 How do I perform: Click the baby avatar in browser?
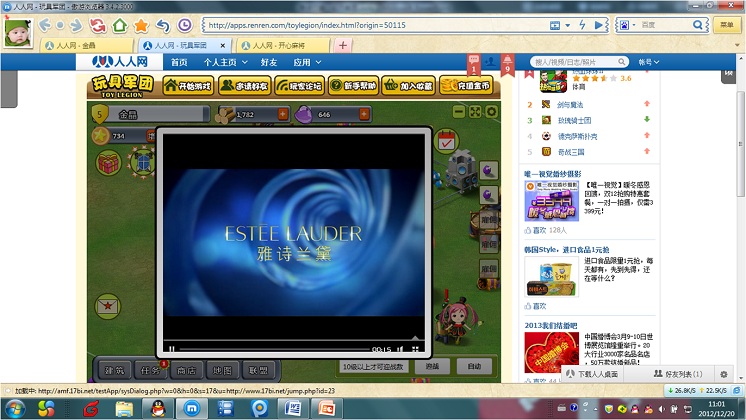coord(18,33)
